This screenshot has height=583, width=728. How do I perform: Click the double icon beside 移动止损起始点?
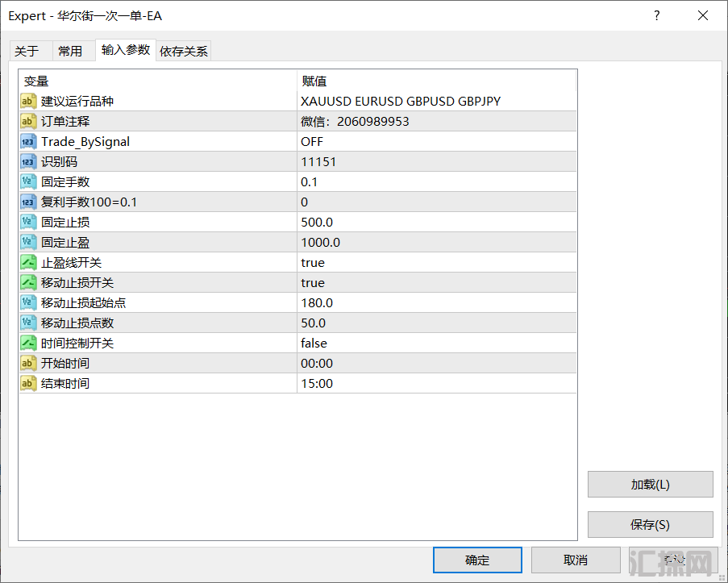point(28,302)
